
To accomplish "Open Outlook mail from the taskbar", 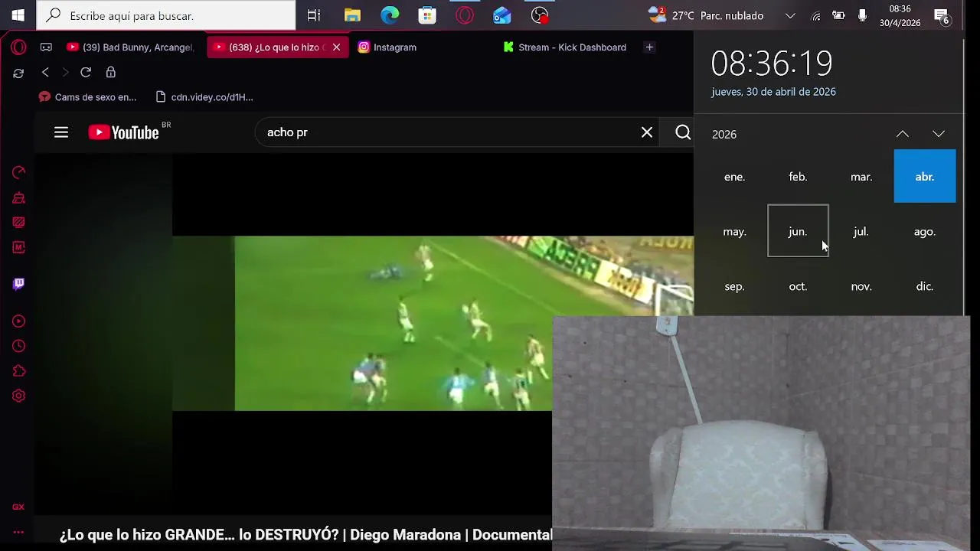I will pos(502,15).
